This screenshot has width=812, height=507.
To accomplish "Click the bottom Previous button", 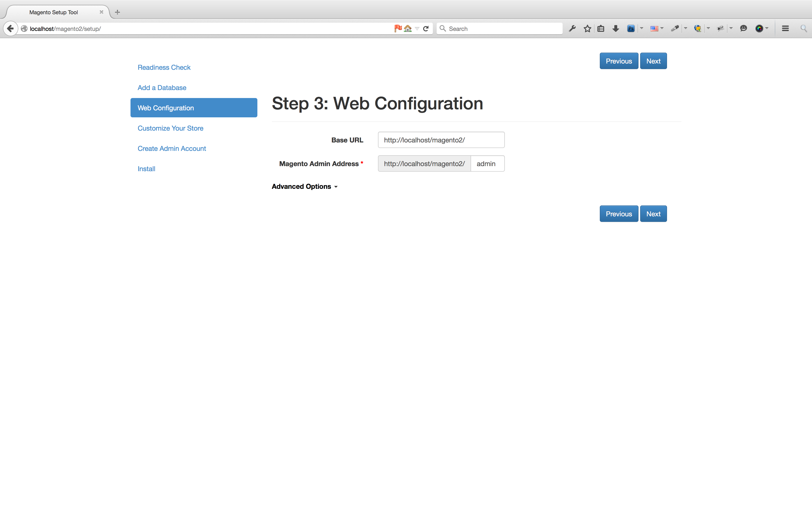I will 618,214.
